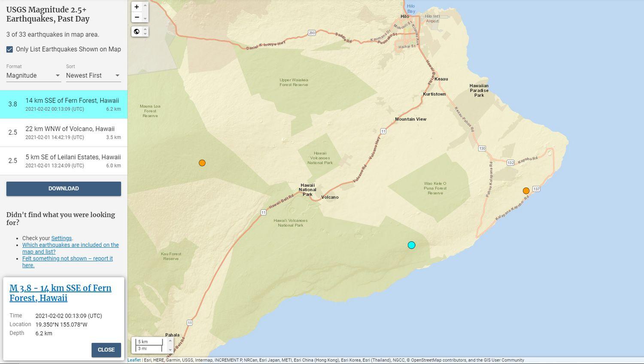Click the 5 km scale bar control

pyautogui.click(x=149, y=345)
